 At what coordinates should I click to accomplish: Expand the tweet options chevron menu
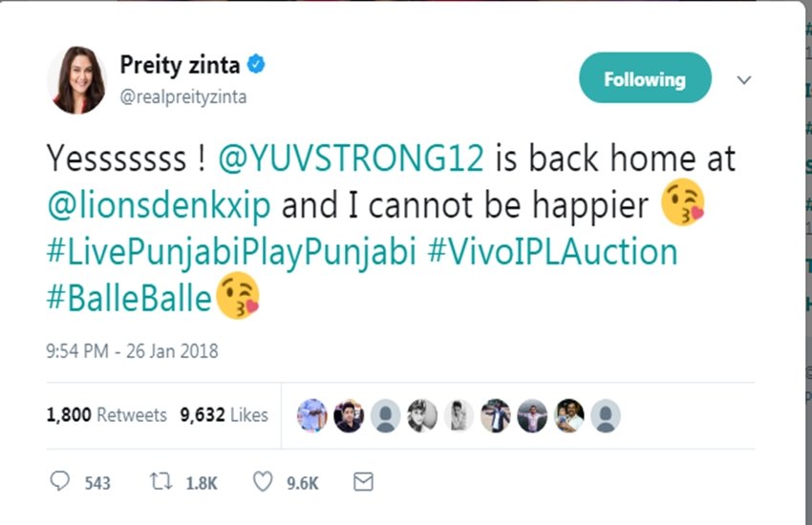pos(744,79)
